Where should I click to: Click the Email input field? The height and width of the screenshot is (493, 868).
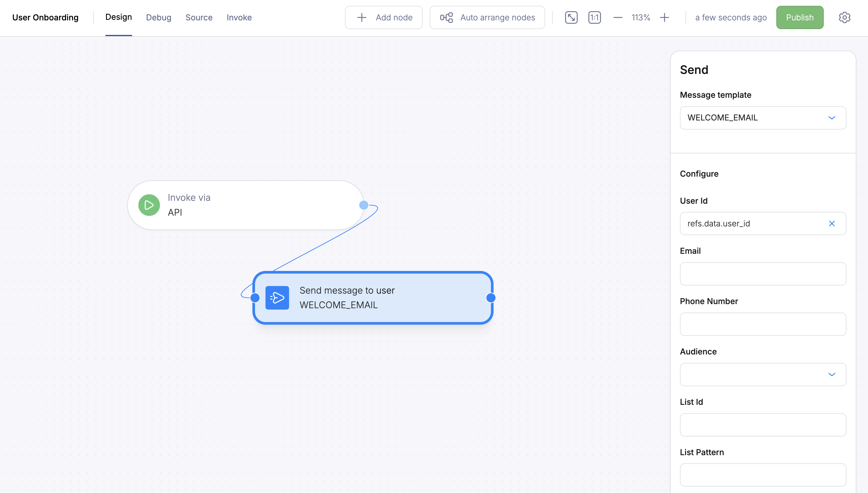coord(763,274)
